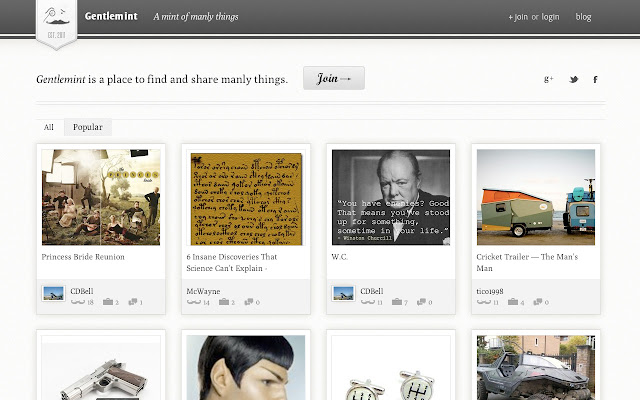This screenshot has height=400, width=640.
Task: Open CDBell avatar on W.C. card
Action: pos(343,293)
